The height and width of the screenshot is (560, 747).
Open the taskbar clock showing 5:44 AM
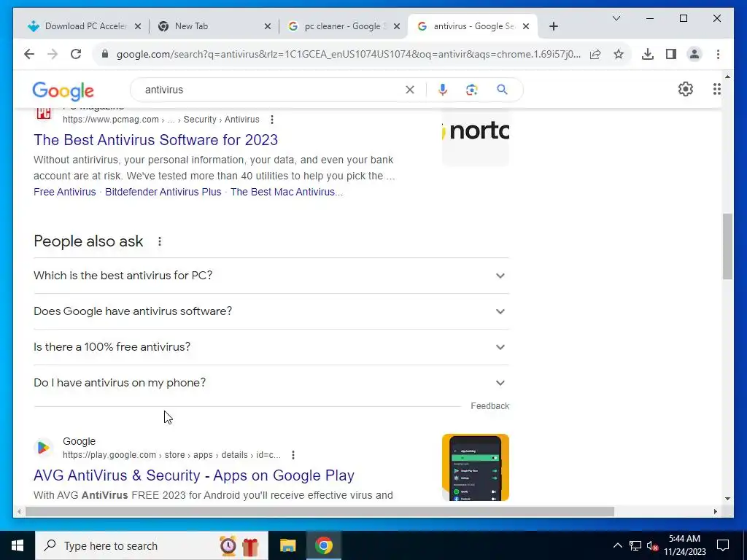[685, 545]
